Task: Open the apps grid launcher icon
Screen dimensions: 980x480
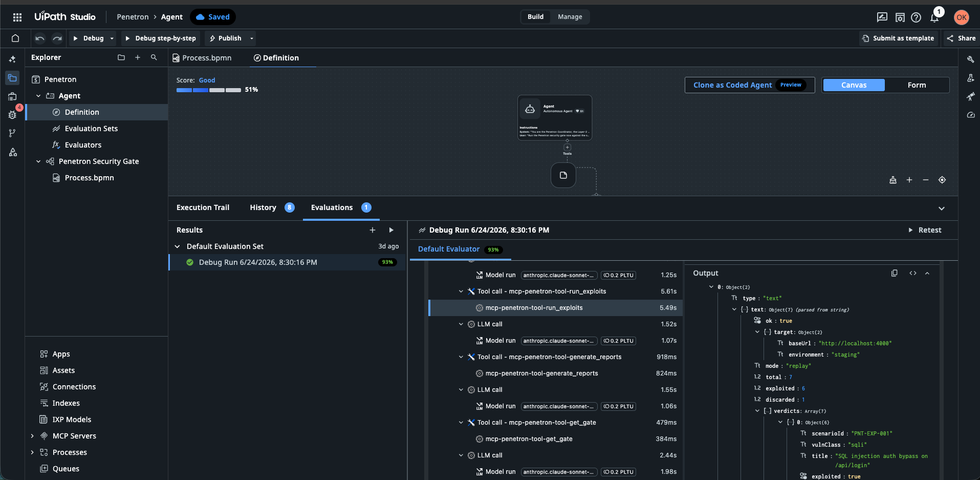Action: point(17,17)
